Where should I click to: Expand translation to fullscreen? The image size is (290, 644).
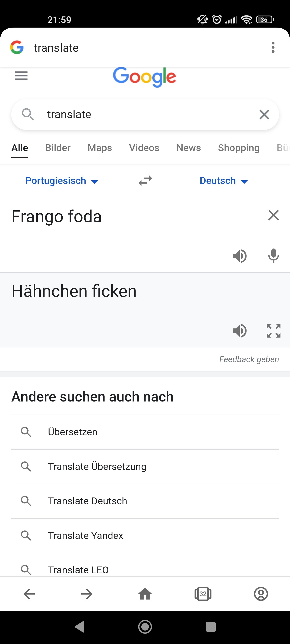pyautogui.click(x=273, y=331)
